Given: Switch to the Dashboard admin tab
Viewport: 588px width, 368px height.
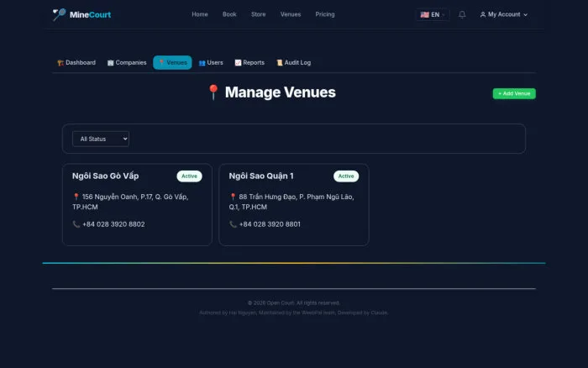Looking at the screenshot, I should coord(76,63).
